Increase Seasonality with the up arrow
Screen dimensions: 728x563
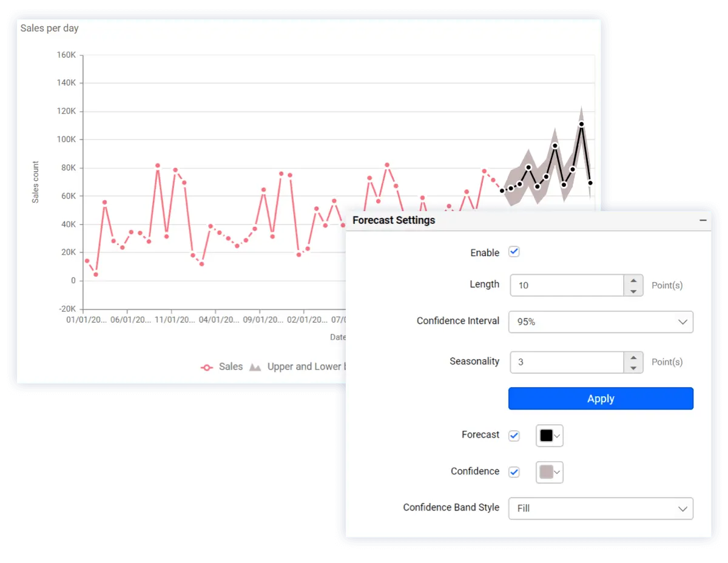(633, 357)
